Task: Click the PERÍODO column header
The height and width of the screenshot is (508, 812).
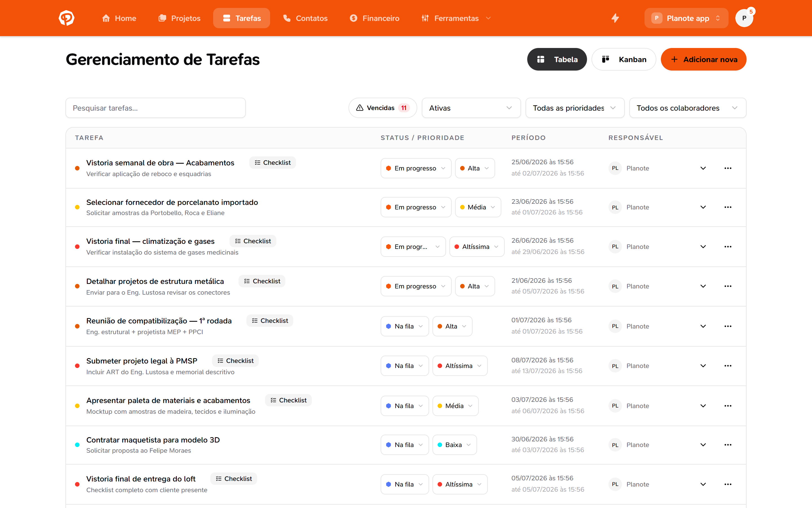Action: click(x=528, y=138)
